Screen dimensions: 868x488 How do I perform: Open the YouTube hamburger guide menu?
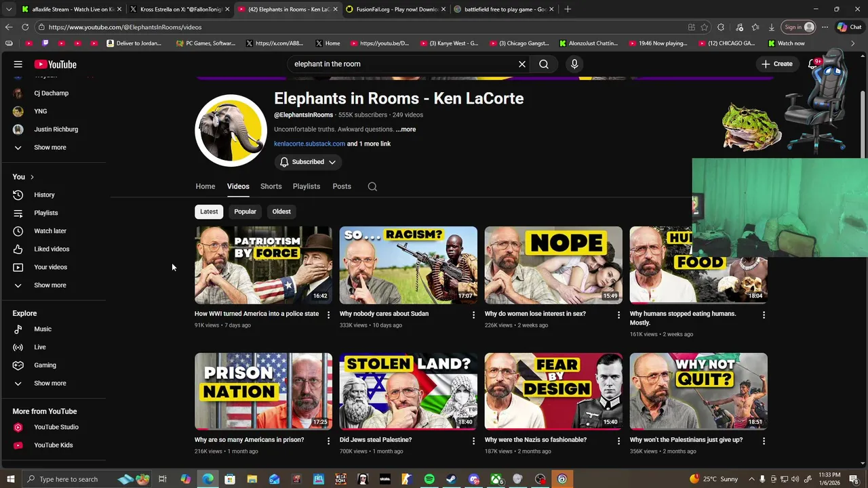point(18,64)
